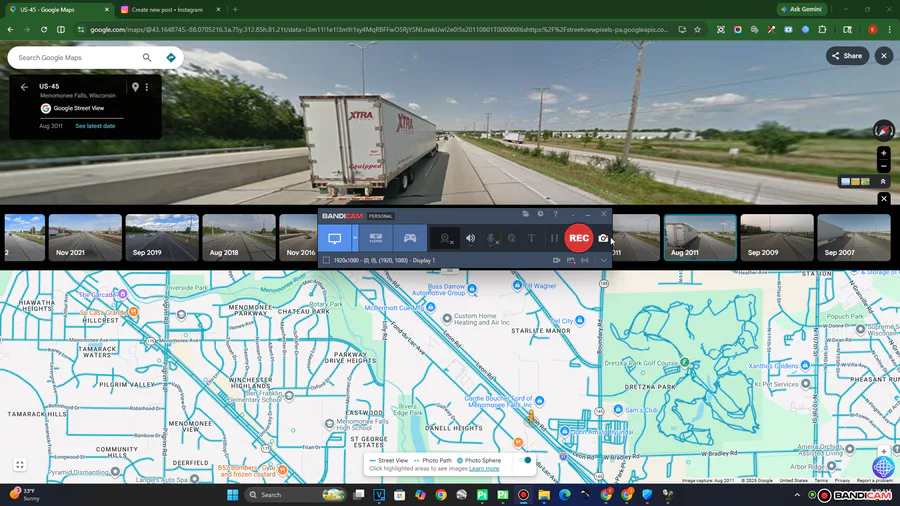Click the Street View compass control

(x=884, y=130)
